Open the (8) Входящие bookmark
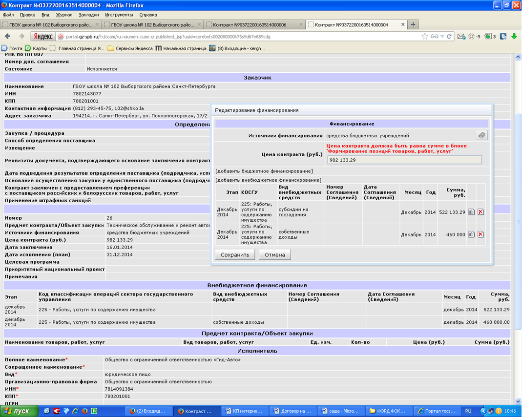This screenshot has width=522, height=420. (x=237, y=48)
